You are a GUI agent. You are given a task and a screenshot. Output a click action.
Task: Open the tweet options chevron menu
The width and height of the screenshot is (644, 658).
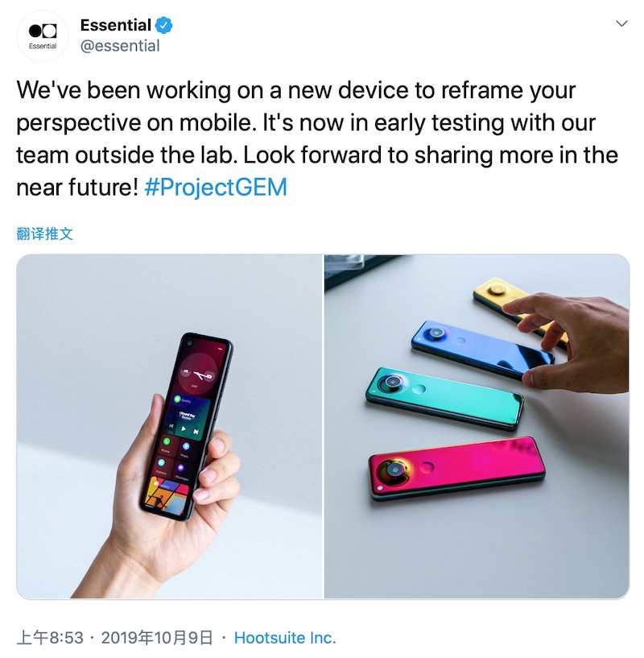[x=621, y=23]
